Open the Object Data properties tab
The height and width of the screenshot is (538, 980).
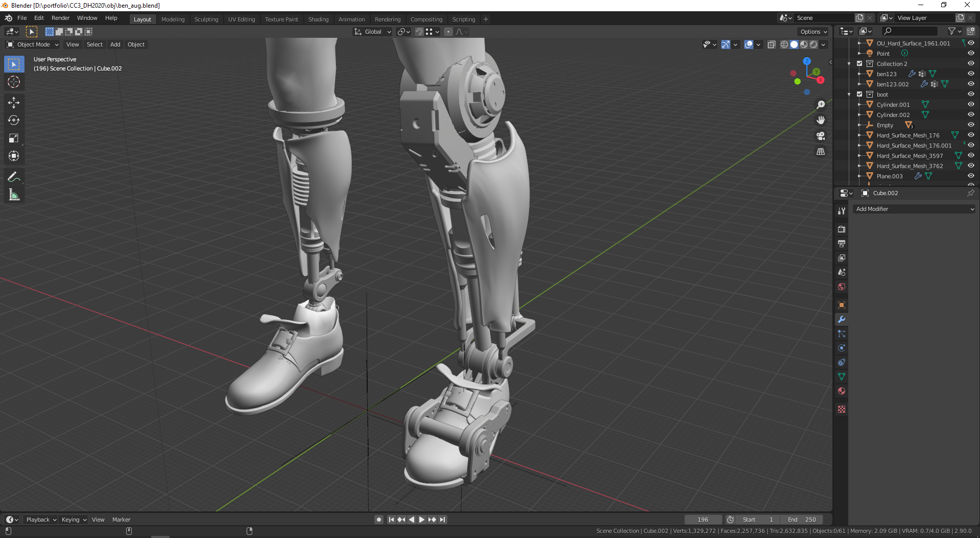pyautogui.click(x=842, y=377)
